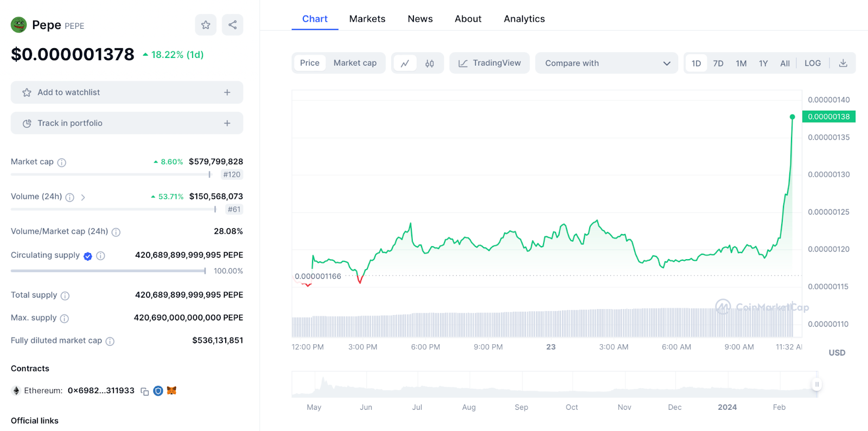The width and height of the screenshot is (868, 431).
Task: Click the $579,799,828 market cap value
Action: (x=216, y=162)
